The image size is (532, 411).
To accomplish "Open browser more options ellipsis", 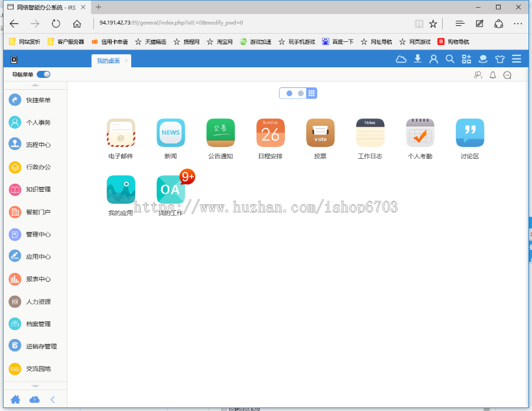I will pos(518,24).
